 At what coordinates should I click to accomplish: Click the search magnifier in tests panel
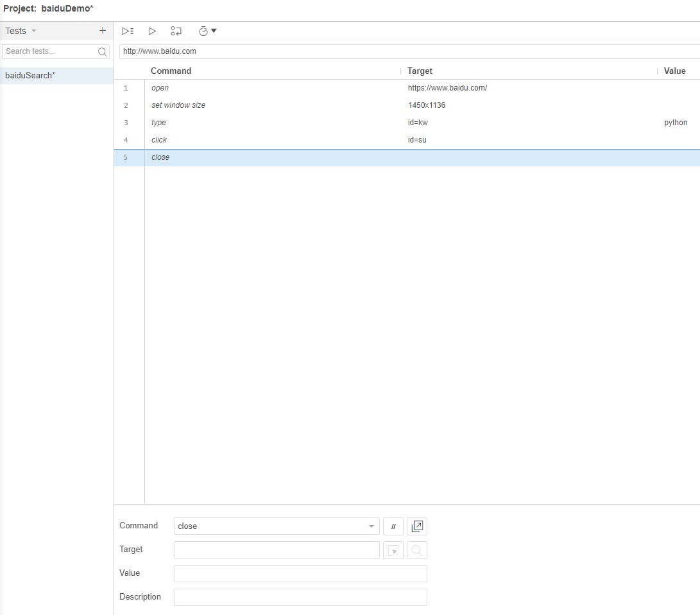click(x=103, y=52)
